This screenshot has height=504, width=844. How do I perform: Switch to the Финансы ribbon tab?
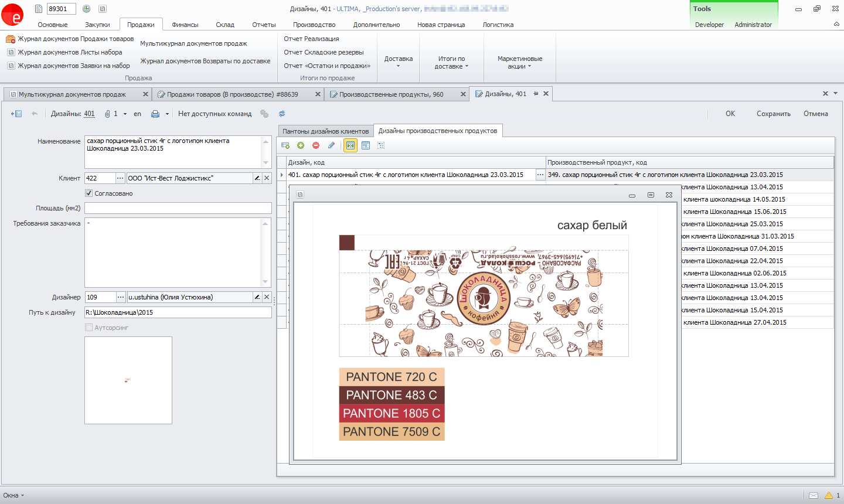tap(185, 25)
